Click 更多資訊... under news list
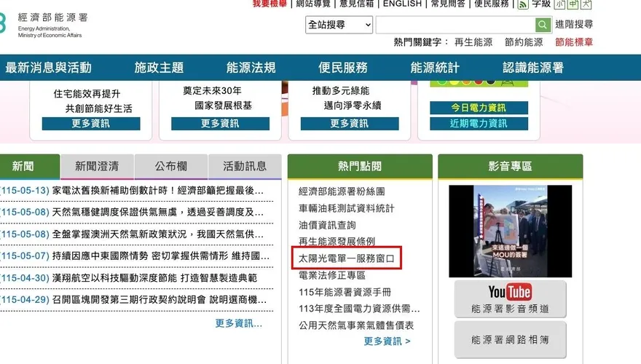641x364 pixels. pos(239,323)
